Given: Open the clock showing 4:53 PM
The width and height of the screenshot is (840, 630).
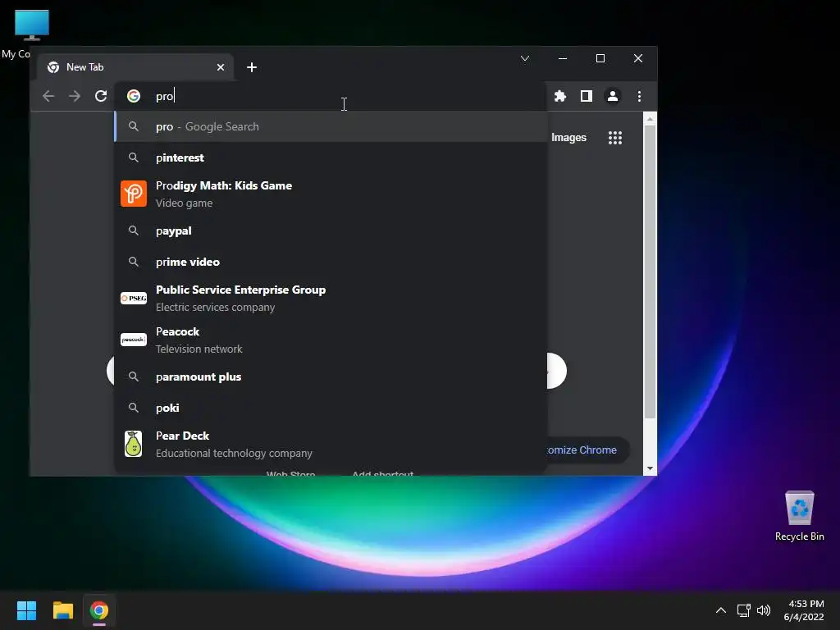Looking at the screenshot, I should [804, 610].
